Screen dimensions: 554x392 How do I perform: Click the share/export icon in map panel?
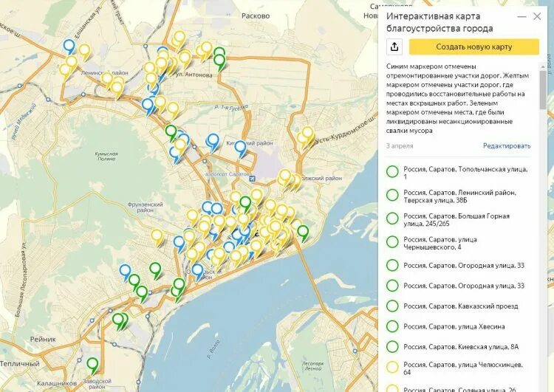pyautogui.click(x=394, y=47)
